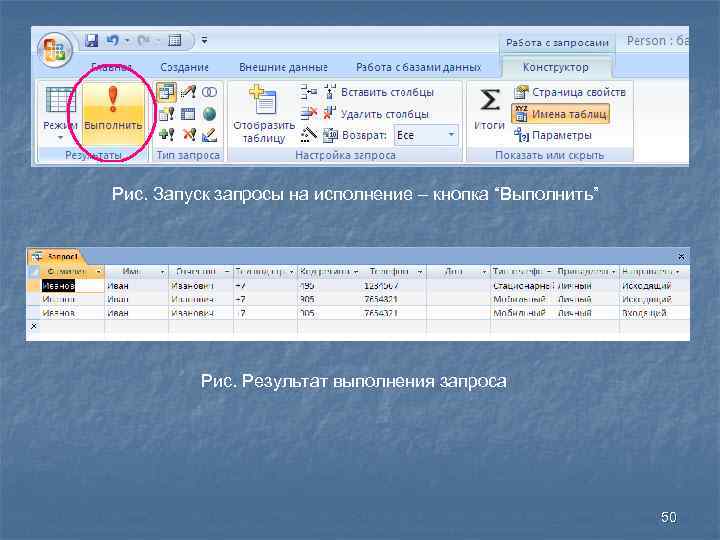
Task: Choose the Crosstab query grid icon
Action: [x=188, y=113]
